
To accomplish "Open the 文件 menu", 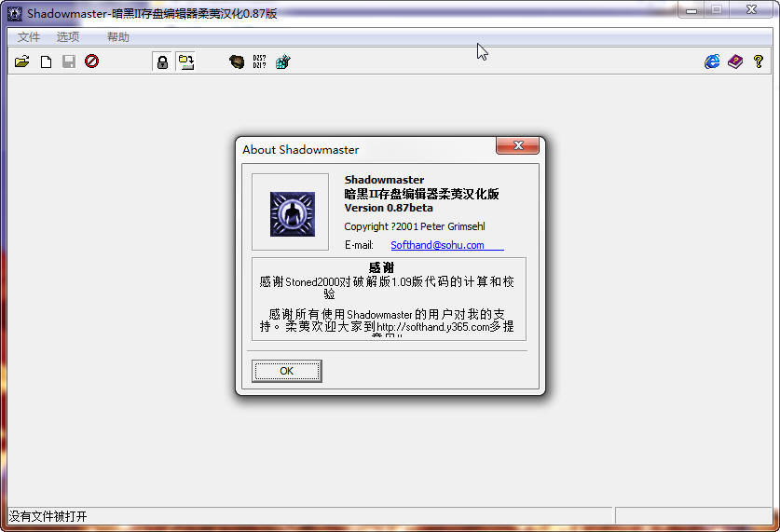I will coord(28,36).
